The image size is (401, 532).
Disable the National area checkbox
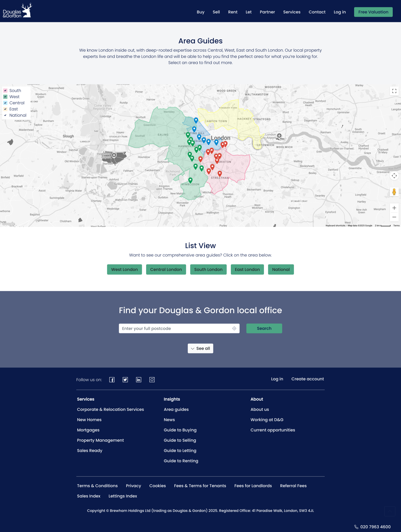pos(5,115)
